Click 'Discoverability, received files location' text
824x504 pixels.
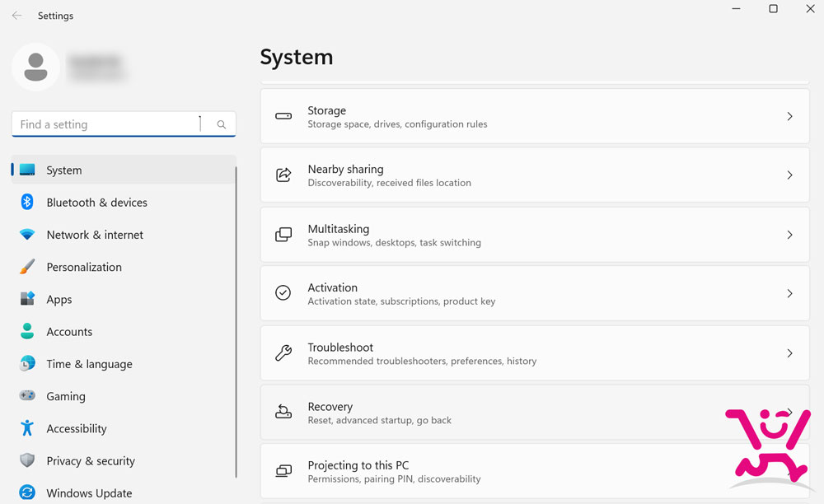coord(390,183)
